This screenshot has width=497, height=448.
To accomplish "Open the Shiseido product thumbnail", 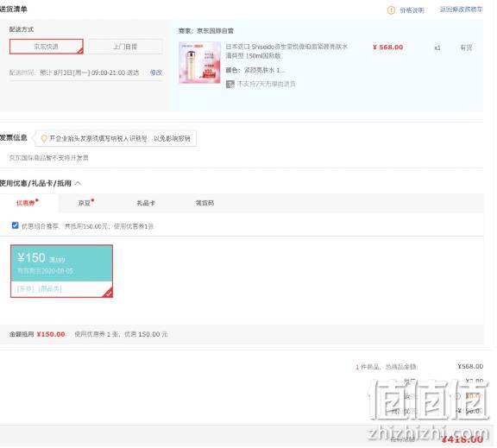I will click(199, 62).
